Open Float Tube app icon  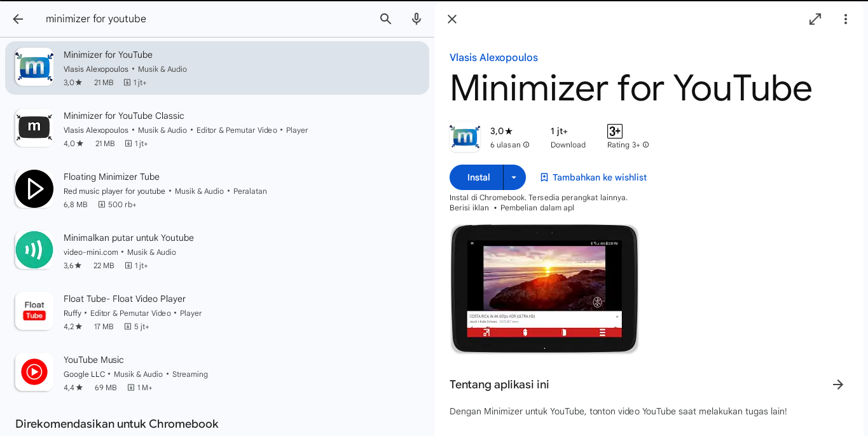(x=34, y=311)
